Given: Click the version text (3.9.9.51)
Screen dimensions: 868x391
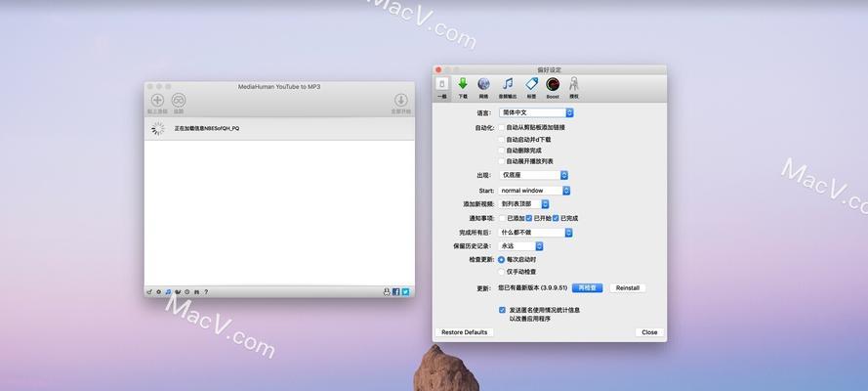Looking at the screenshot, I should [x=554, y=288].
